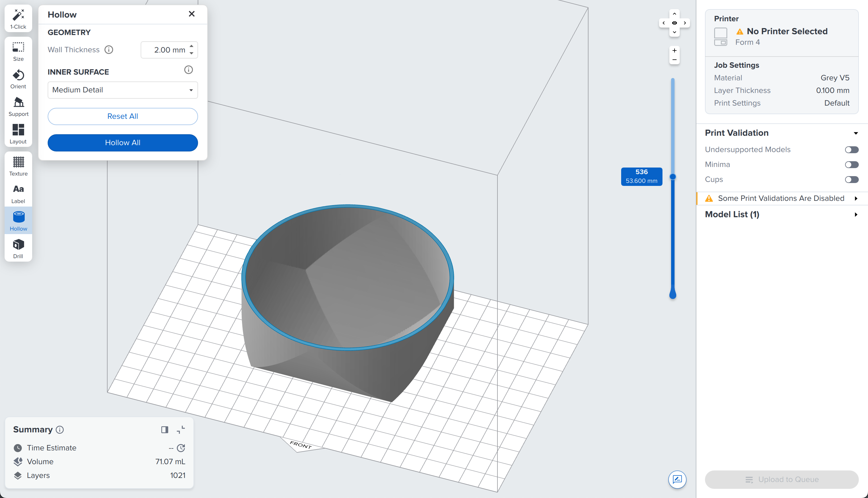Screen dimensions: 868x498
Task: Open the Support tool
Action: pyautogui.click(x=18, y=106)
